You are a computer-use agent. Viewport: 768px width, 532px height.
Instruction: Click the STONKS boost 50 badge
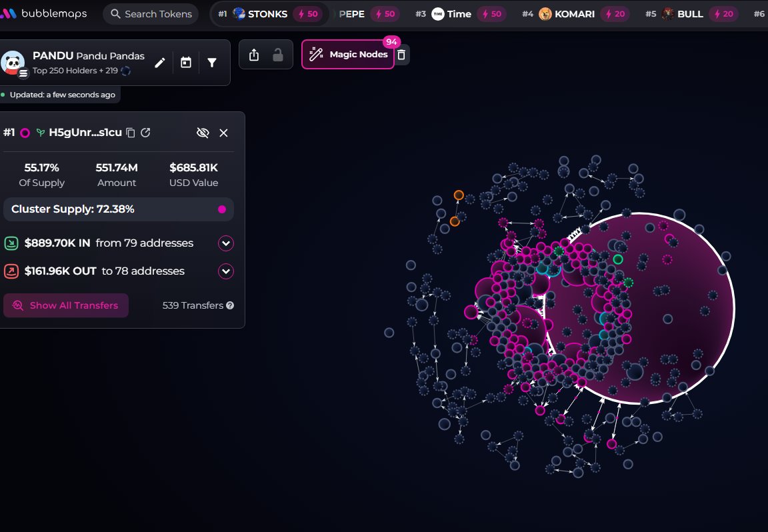(x=308, y=14)
